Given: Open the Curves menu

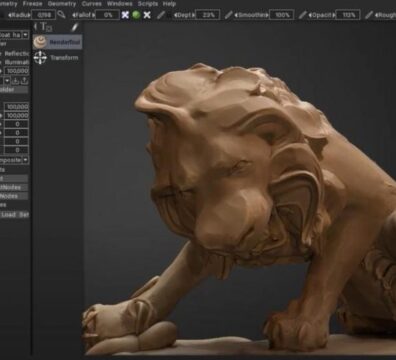Looking at the screenshot, I should [91, 4].
